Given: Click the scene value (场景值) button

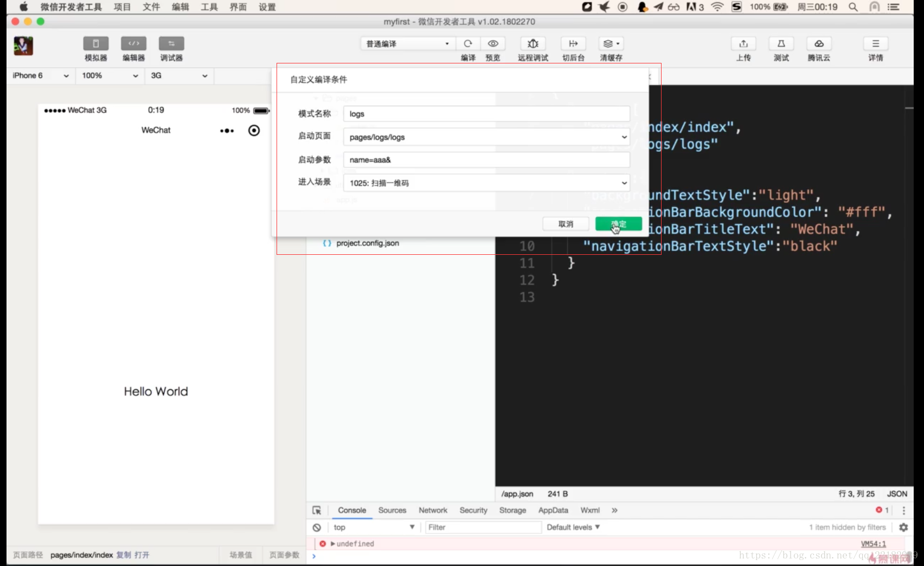Looking at the screenshot, I should click(x=241, y=555).
